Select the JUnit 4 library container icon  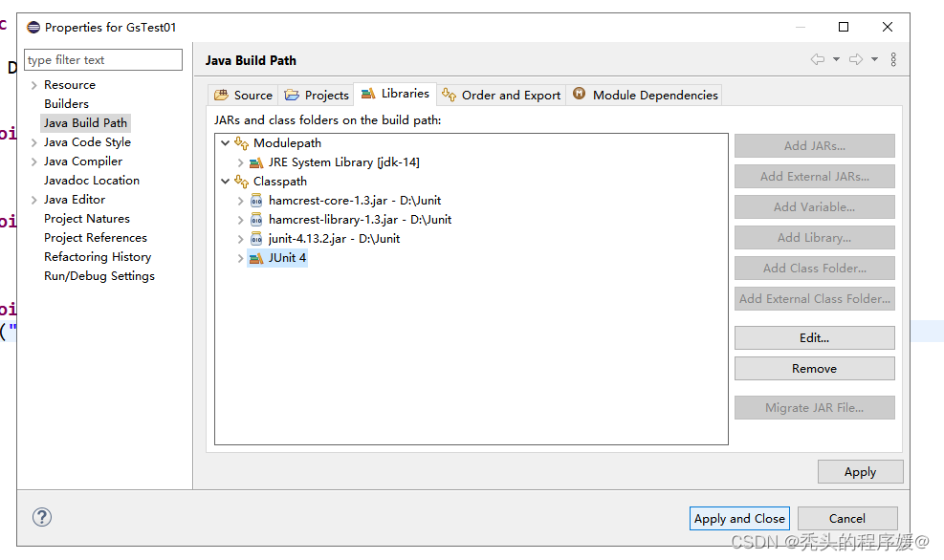tap(255, 258)
